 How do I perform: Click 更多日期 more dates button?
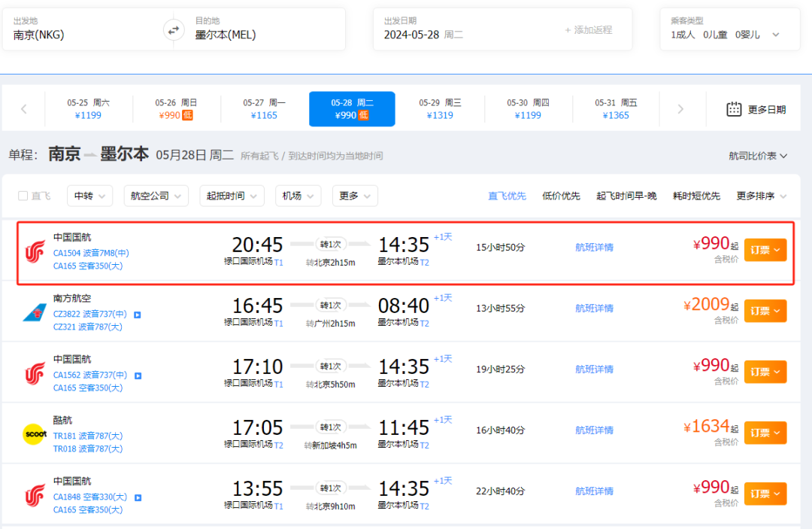[x=756, y=109]
